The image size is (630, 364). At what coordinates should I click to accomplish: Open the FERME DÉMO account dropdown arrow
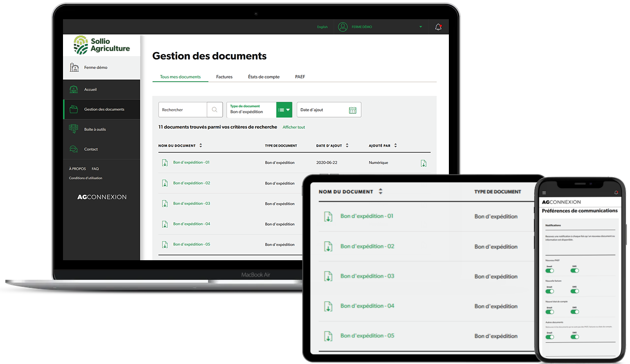point(421,27)
